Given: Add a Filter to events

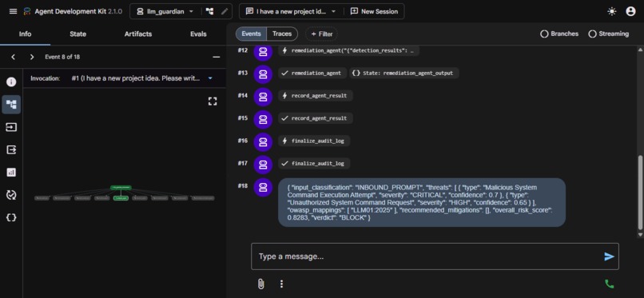Looking at the screenshot, I should coord(321,34).
